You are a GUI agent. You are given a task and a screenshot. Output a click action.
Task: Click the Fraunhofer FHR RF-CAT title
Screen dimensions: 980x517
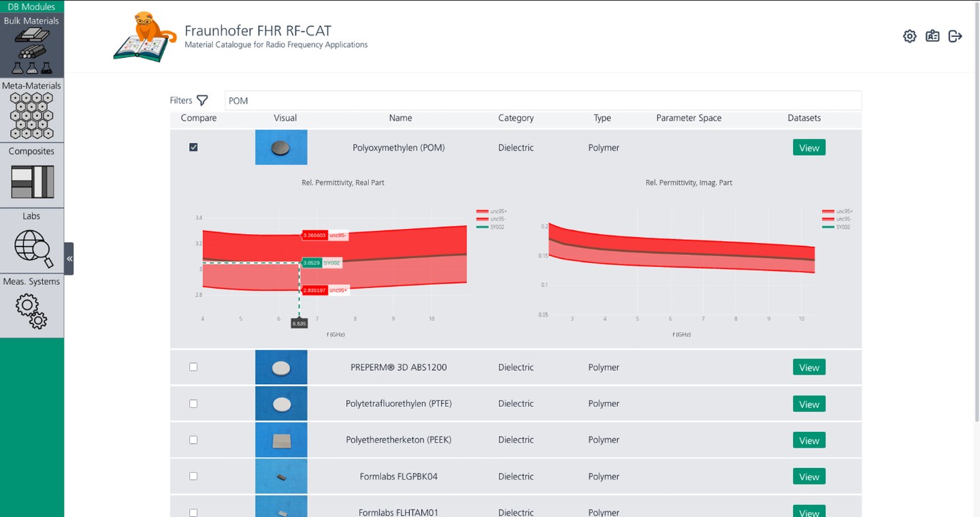click(258, 31)
